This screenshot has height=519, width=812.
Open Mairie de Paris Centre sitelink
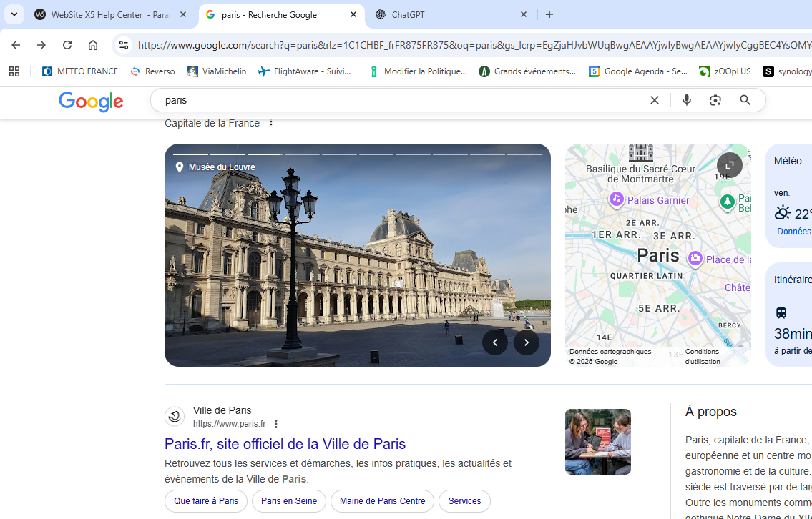click(x=382, y=501)
